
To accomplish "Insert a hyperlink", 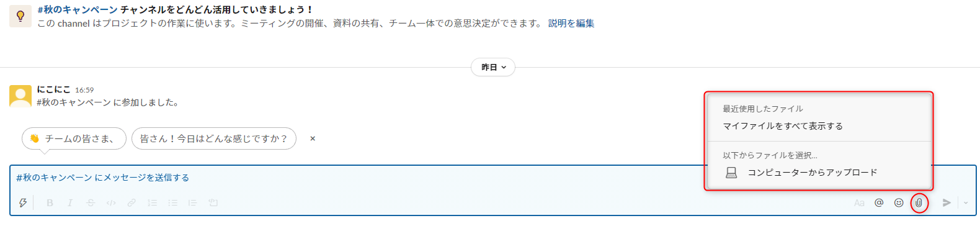I will click(131, 202).
